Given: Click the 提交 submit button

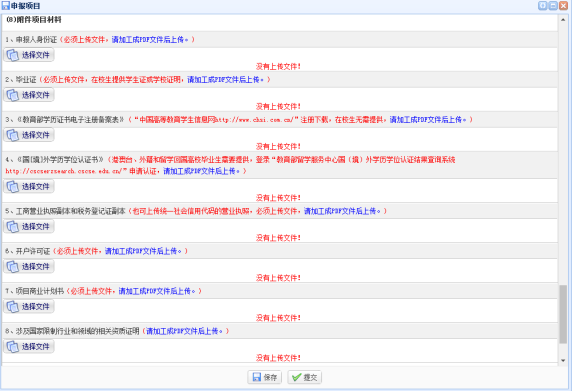Looking at the screenshot, I should pos(305,377).
